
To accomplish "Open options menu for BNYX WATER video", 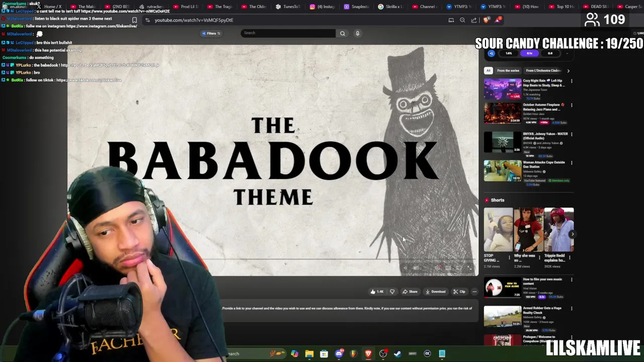I will pos(572,134).
